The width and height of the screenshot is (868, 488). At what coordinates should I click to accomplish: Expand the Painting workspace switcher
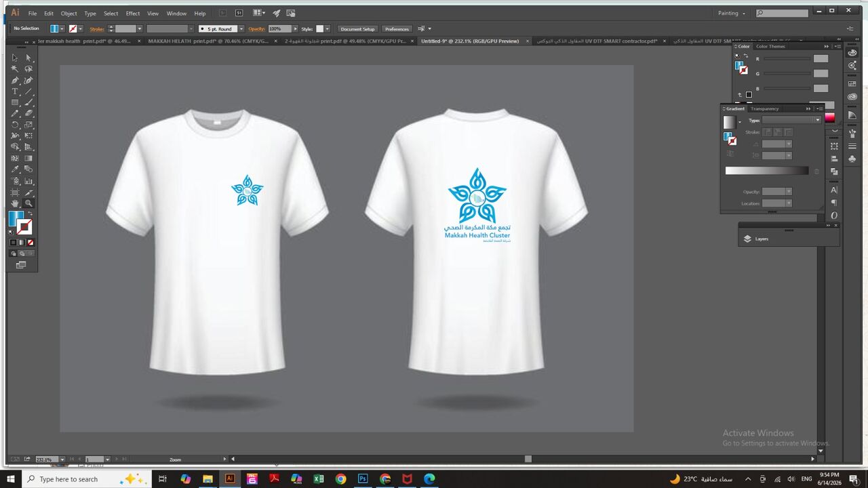pyautogui.click(x=732, y=13)
